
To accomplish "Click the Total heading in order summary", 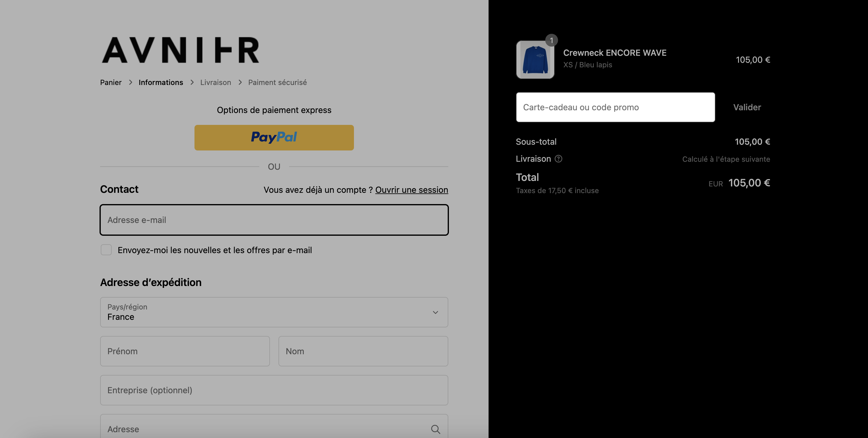I will [x=527, y=177].
